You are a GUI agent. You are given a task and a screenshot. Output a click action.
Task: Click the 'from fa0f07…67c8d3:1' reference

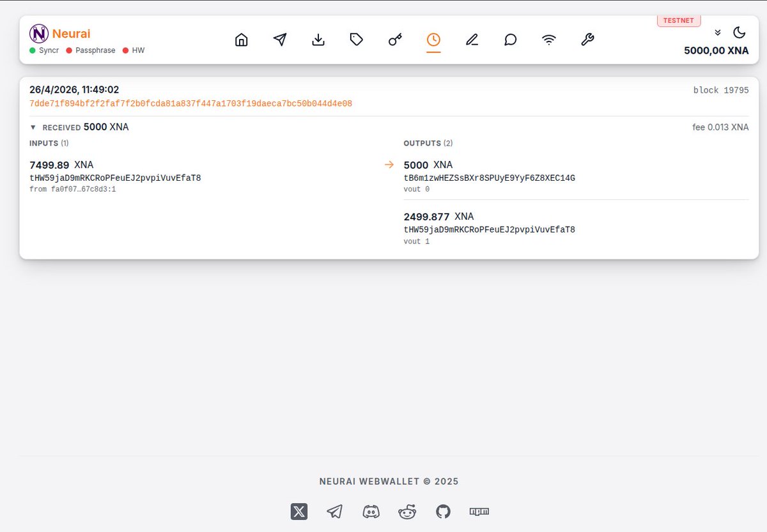(x=73, y=190)
